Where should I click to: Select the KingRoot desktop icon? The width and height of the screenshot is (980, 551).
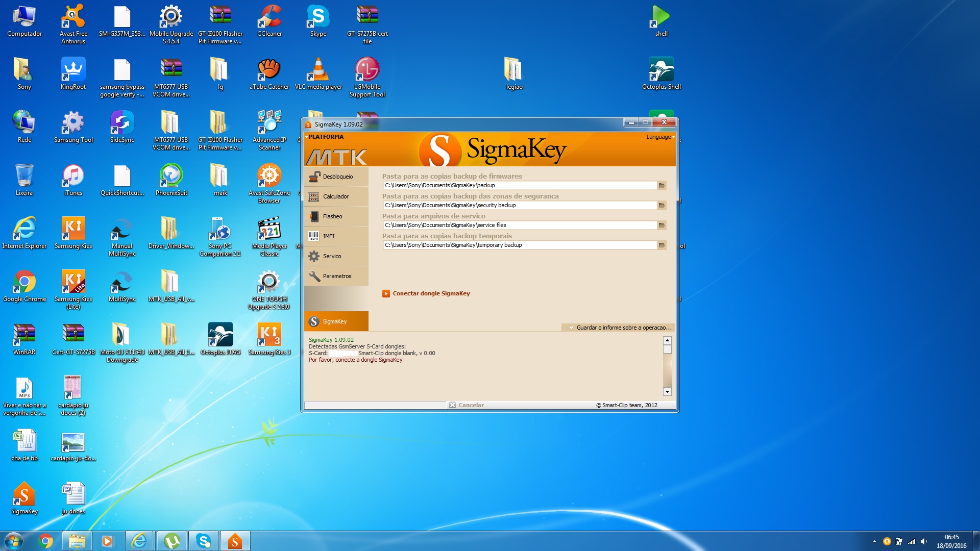pos(73,74)
